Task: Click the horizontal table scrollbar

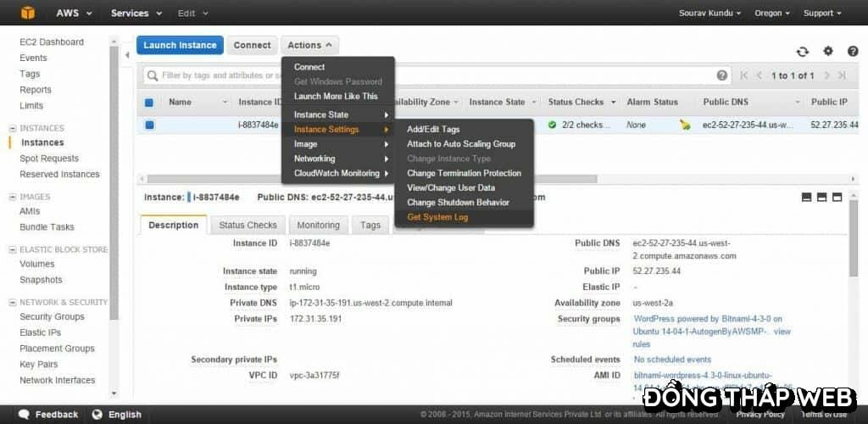Action: (372, 179)
